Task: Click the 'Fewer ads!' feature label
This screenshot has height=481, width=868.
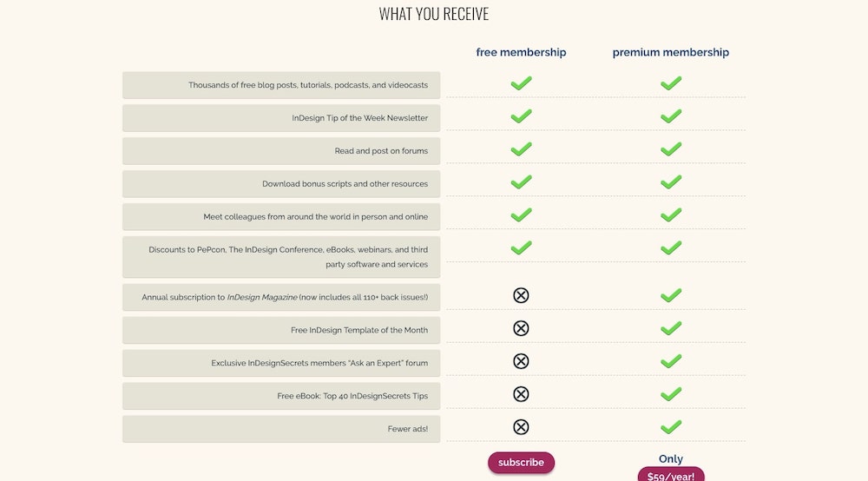Action: 407,429
